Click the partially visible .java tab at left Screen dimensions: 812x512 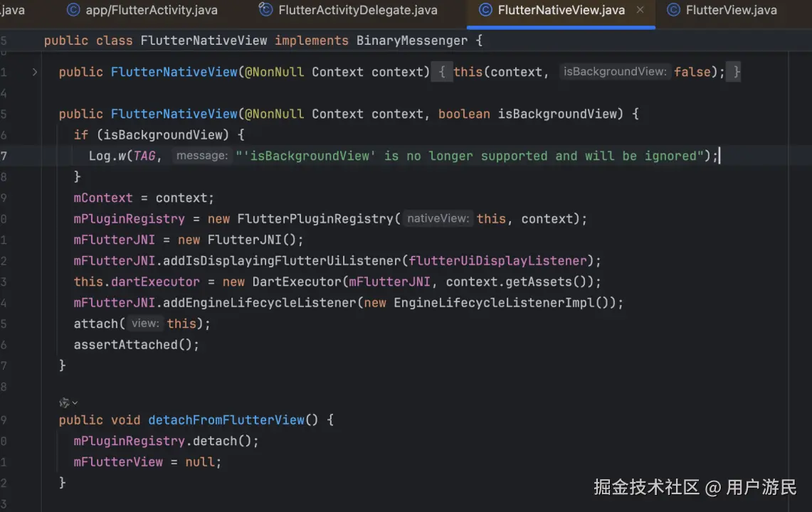(x=12, y=10)
